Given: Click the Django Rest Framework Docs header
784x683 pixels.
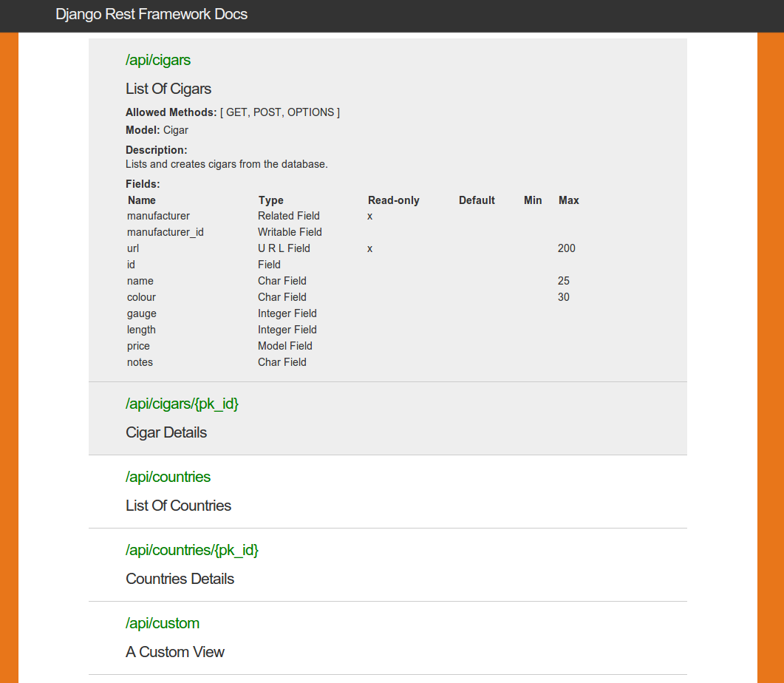Looking at the screenshot, I should pyautogui.click(x=150, y=14).
